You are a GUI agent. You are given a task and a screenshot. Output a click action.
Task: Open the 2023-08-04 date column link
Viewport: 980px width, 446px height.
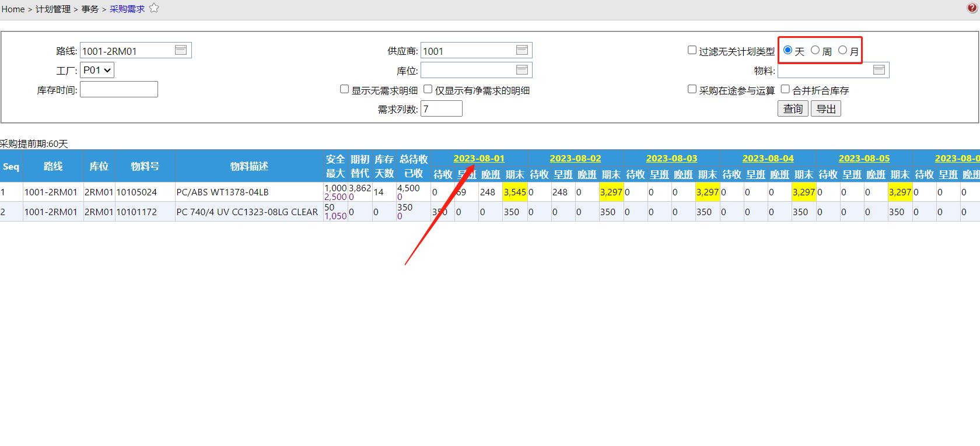[x=768, y=159]
